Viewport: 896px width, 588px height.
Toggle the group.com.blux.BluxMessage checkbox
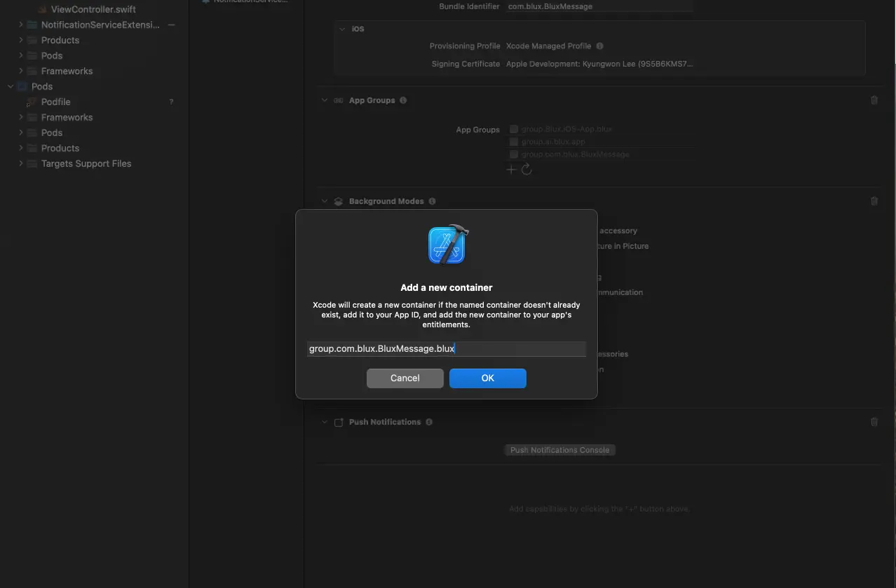(x=514, y=154)
